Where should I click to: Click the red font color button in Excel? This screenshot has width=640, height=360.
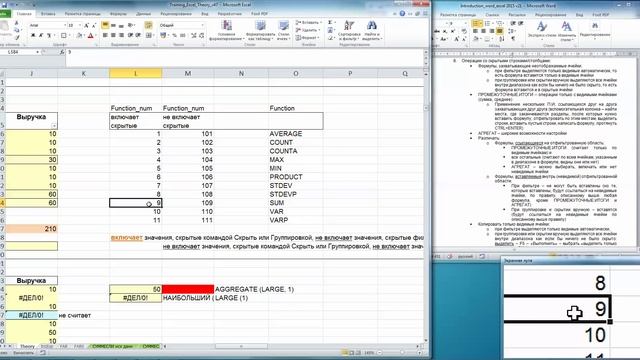pos(91,36)
